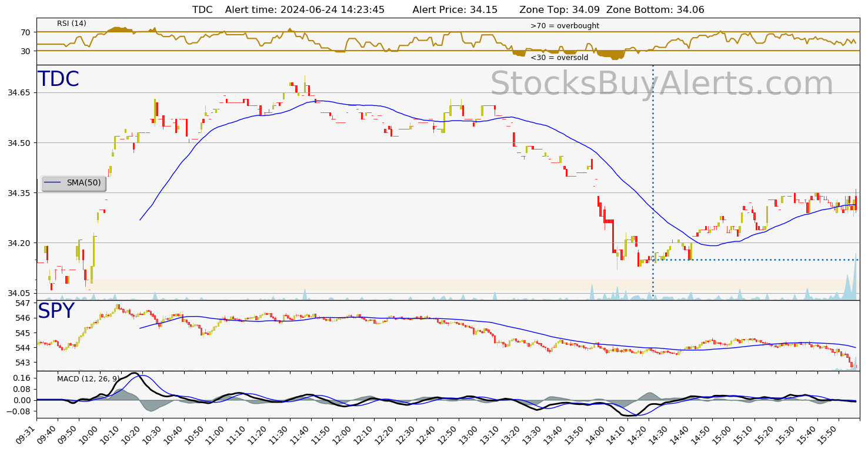
Task: Click the MACD (12, 26, 9) label
Action: pyautogui.click(x=88, y=379)
